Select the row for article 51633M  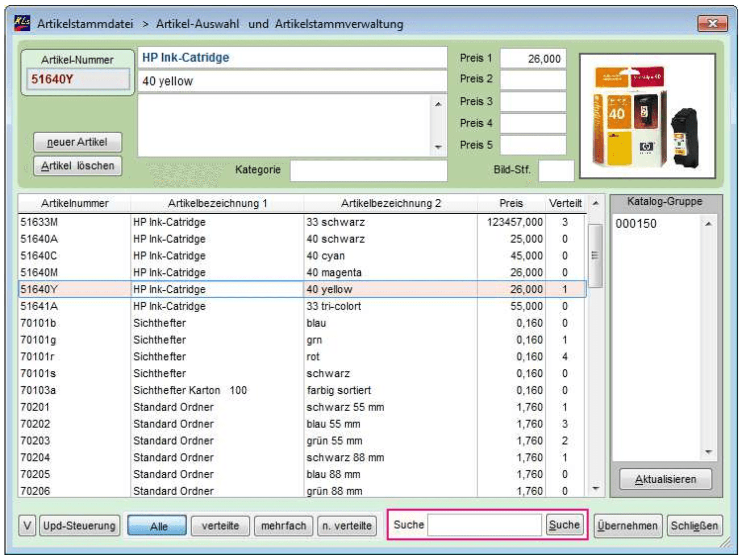tap(301, 222)
